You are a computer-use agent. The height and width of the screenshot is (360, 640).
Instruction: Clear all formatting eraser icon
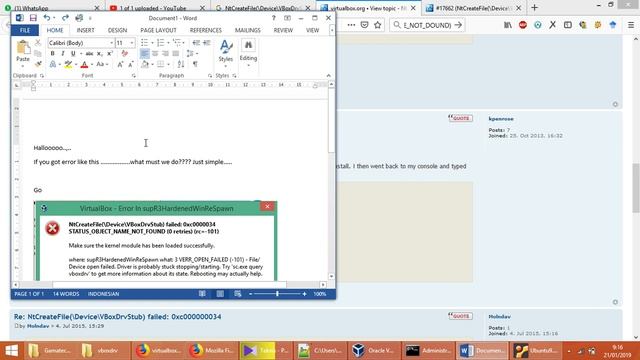click(x=125, y=53)
